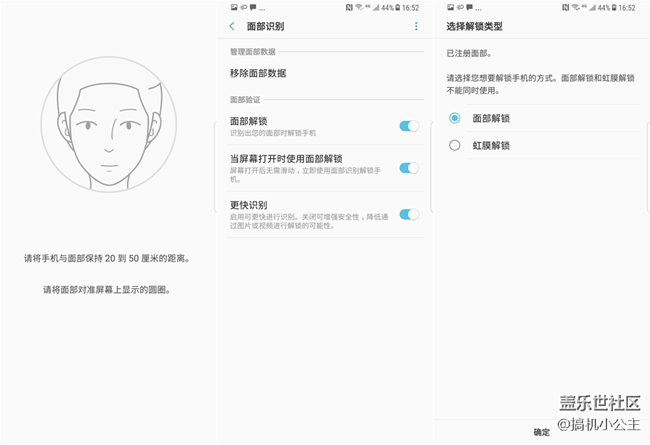
Task: Tap the image notification icon in middle status bar
Action: 232,7
